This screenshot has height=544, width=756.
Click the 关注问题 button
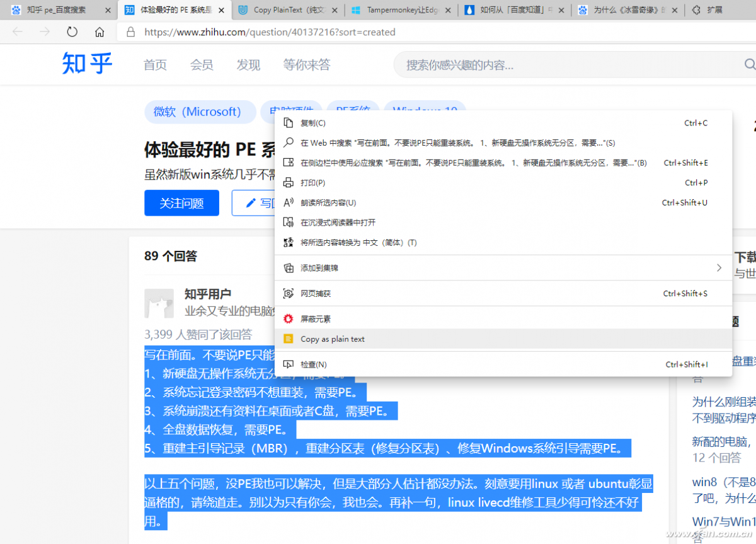click(181, 203)
